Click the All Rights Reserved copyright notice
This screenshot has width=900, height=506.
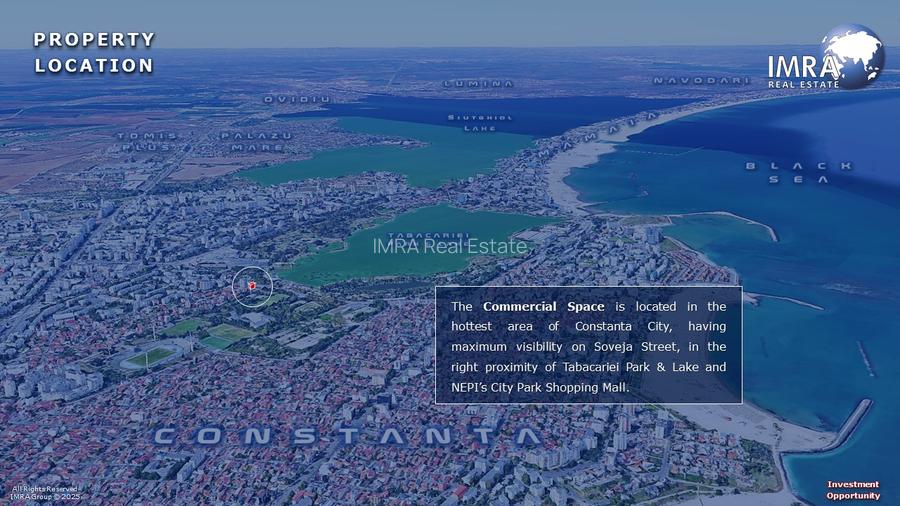(x=45, y=493)
